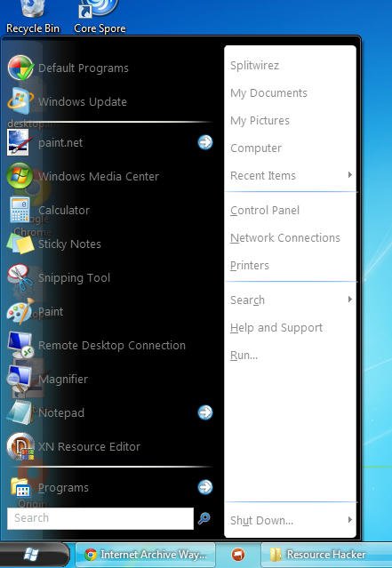
Task: Click the Sticky Notes label
Action: [x=69, y=244]
